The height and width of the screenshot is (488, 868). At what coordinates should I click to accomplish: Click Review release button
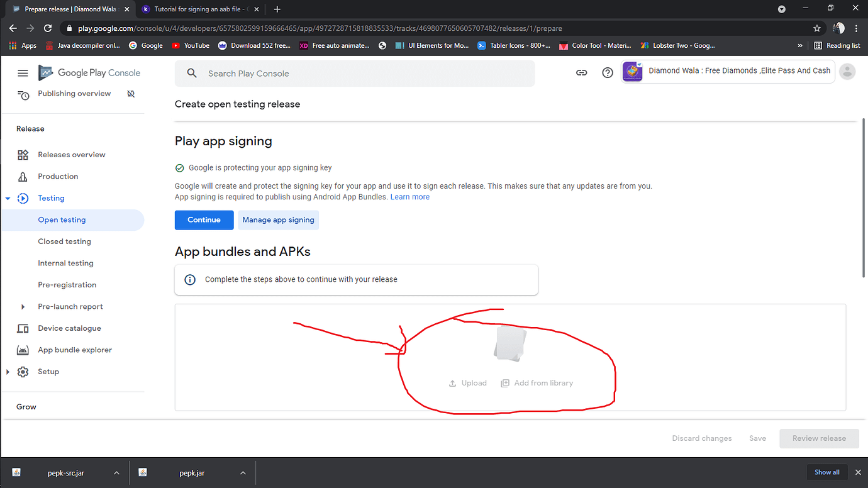click(819, 438)
